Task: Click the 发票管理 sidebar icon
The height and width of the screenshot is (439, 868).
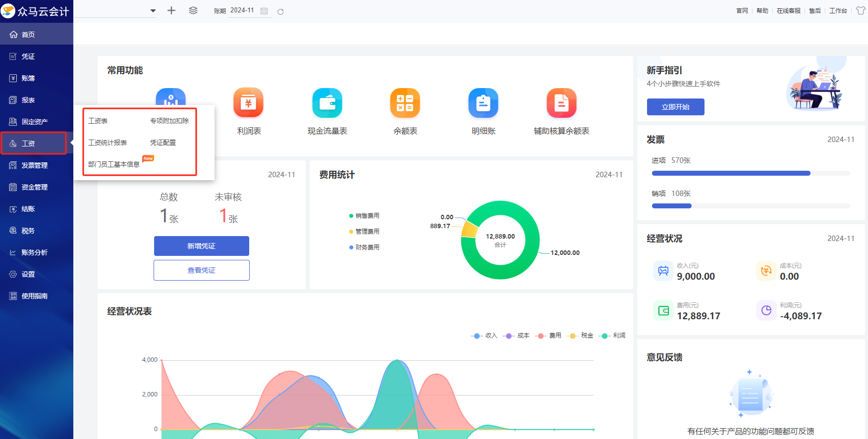Action: (x=13, y=165)
